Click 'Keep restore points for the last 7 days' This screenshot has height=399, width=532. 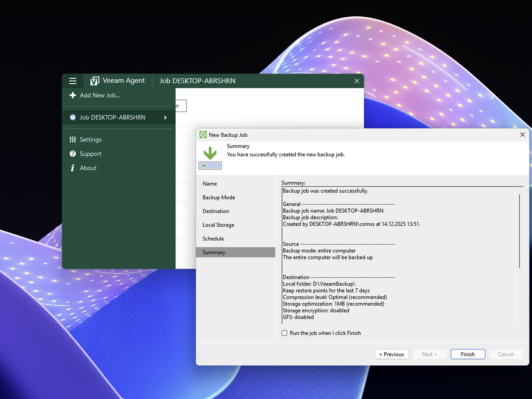pyautogui.click(x=326, y=290)
